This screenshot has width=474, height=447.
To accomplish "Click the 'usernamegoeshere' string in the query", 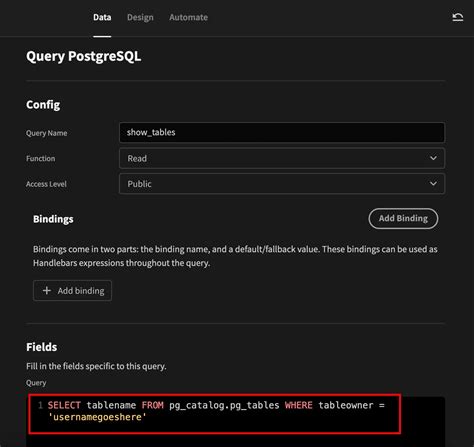I will coord(97,417).
